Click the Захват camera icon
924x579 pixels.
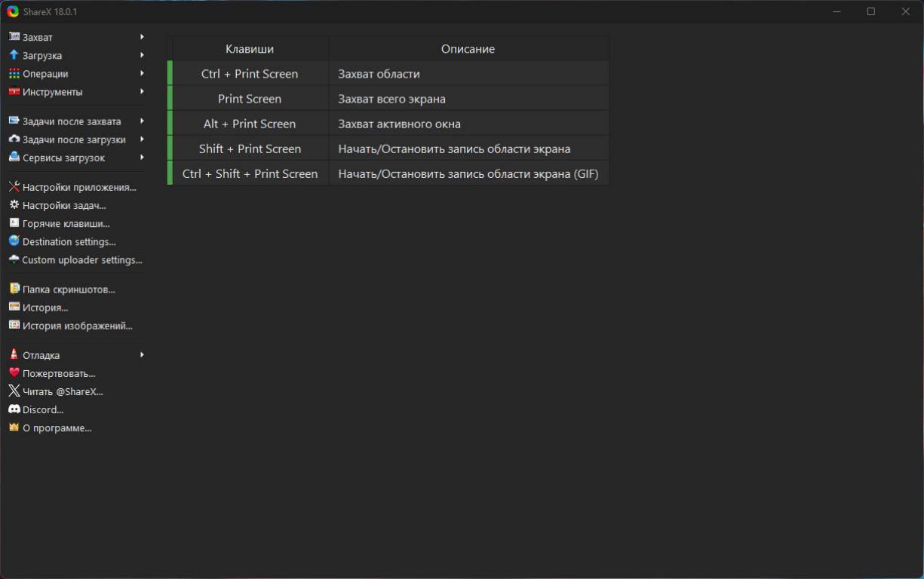tap(14, 37)
